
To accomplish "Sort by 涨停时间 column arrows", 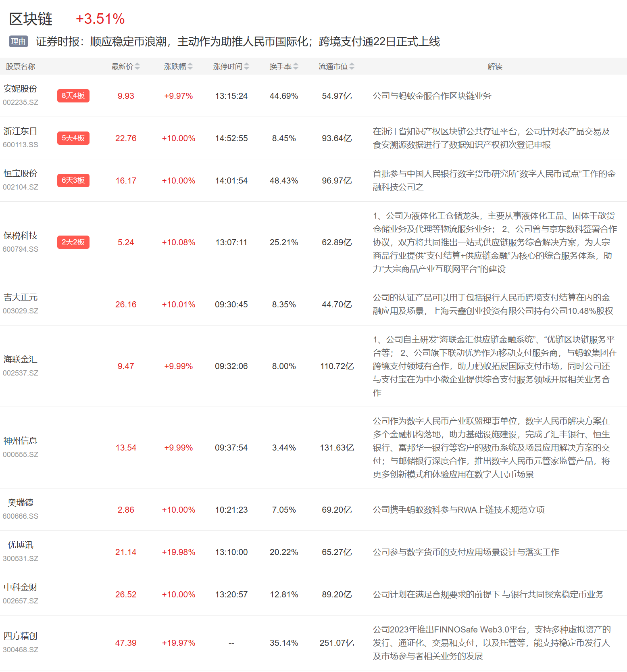I will click(246, 67).
